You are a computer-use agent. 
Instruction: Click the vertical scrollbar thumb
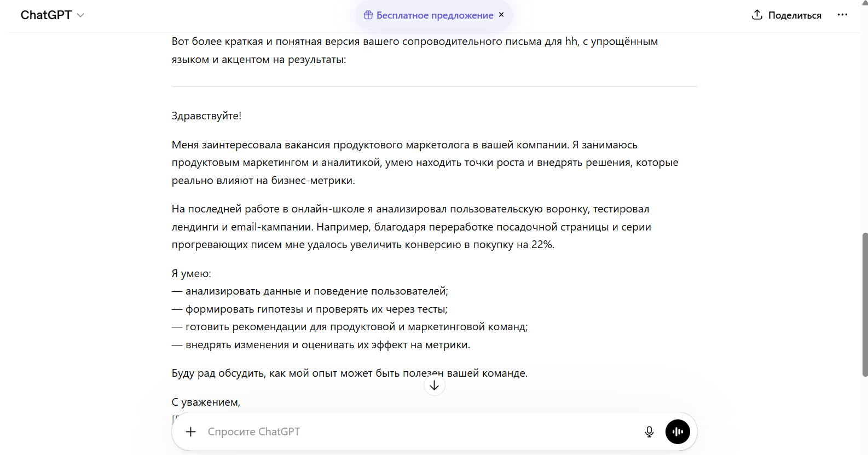pyautogui.click(x=865, y=304)
